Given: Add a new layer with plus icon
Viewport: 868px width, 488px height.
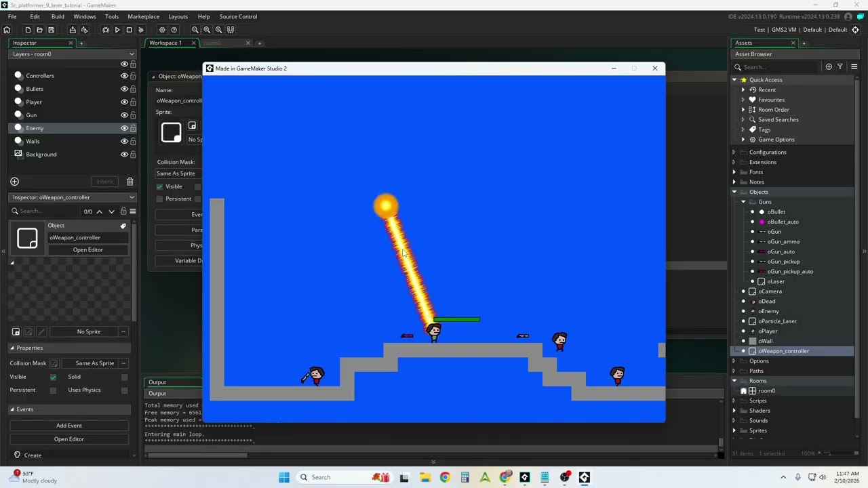Looking at the screenshot, I should (x=14, y=182).
